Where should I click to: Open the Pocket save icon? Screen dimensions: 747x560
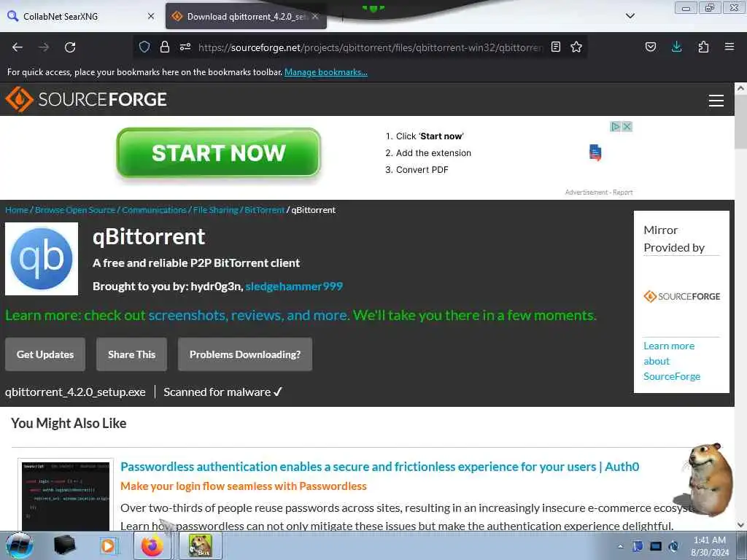pos(650,47)
